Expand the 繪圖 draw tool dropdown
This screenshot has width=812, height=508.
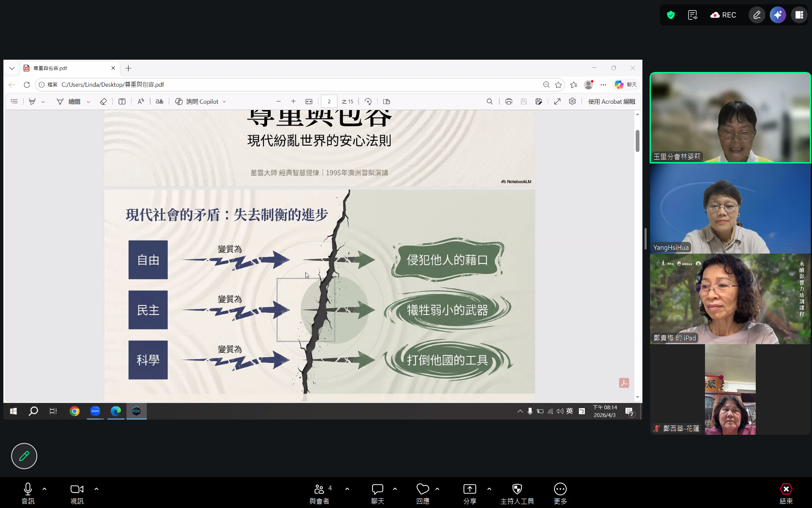point(88,102)
